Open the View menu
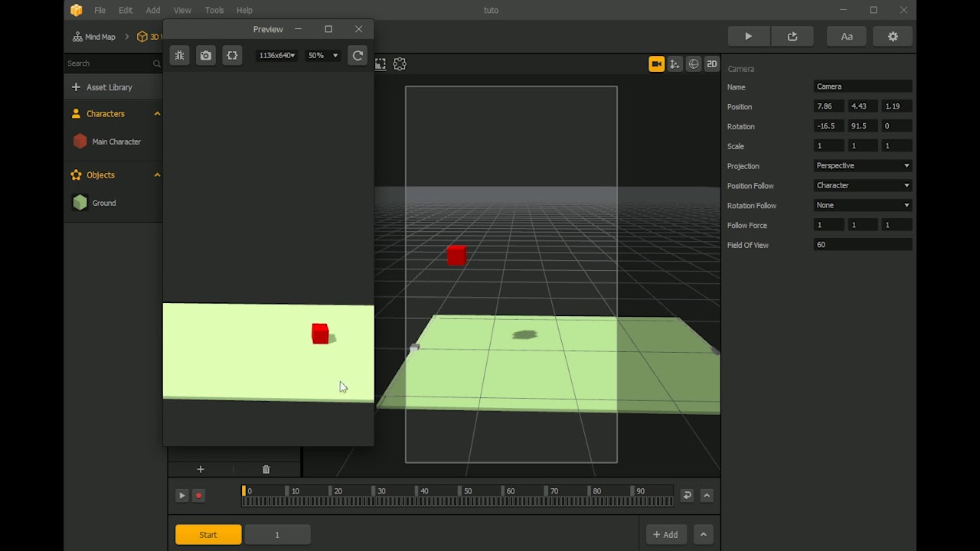The image size is (980, 551). tap(182, 10)
